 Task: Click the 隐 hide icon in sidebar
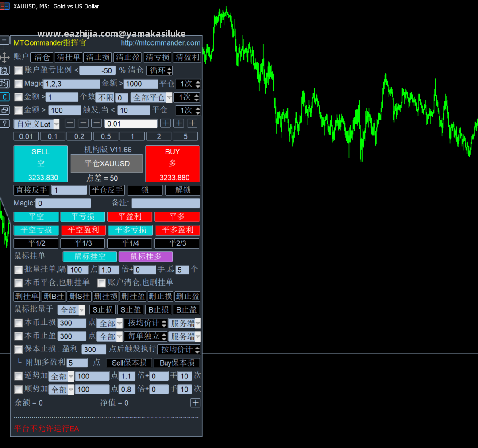tap(4, 70)
